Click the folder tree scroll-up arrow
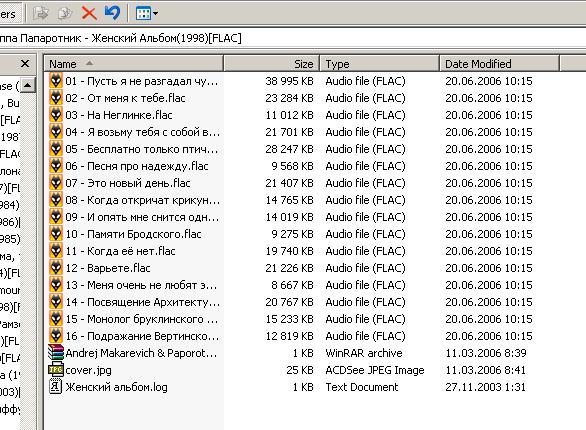Viewport: 586px width, 430px height. (x=27, y=86)
